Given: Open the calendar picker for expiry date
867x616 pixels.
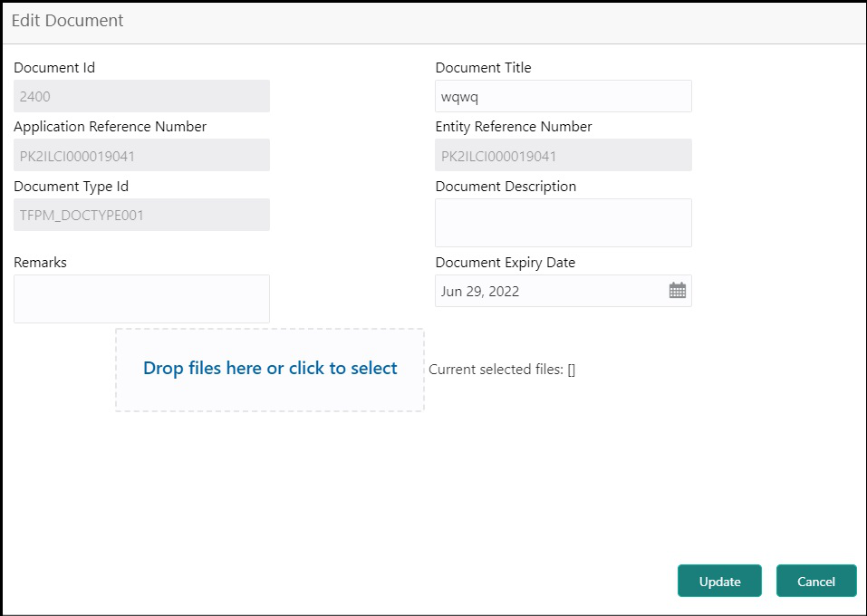Looking at the screenshot, I should pyautogui.click(x=678, y=290).
